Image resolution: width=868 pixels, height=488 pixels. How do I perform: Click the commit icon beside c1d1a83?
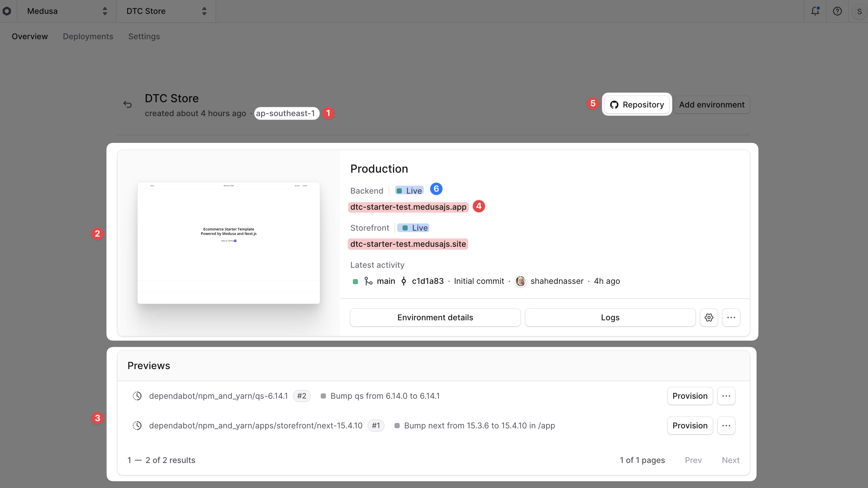(x=403, y=281)
